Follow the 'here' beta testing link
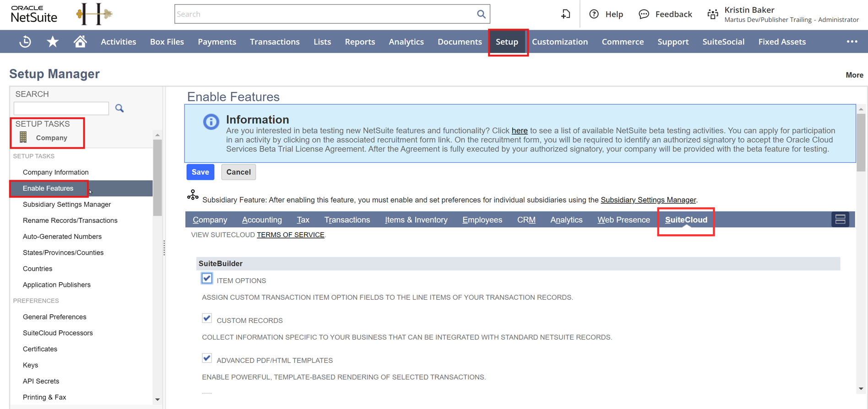The image size is (868, 409). point(520,131)
